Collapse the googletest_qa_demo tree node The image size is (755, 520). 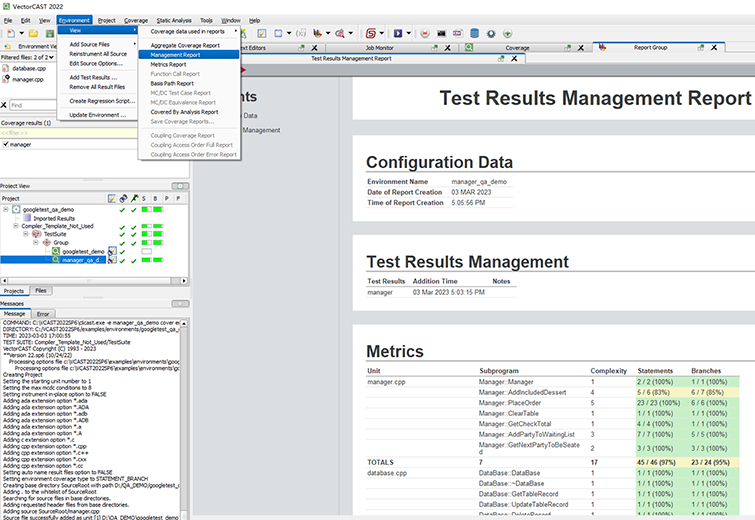[6, 209]
